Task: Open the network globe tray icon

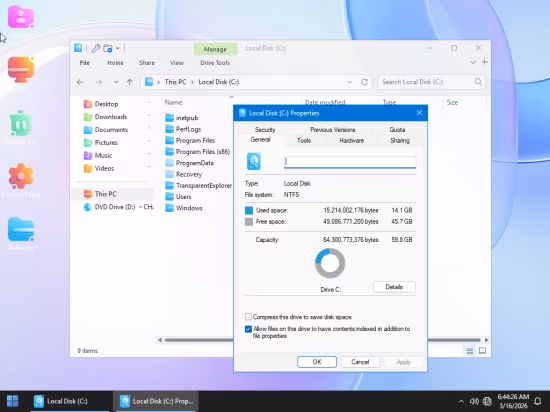Action: coord(487,401)
